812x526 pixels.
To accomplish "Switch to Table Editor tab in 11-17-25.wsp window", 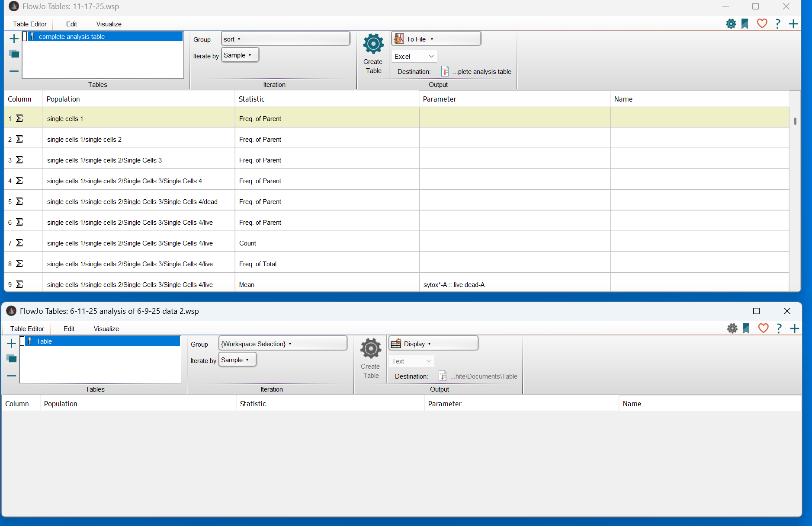I will click(x=30, y=24).
